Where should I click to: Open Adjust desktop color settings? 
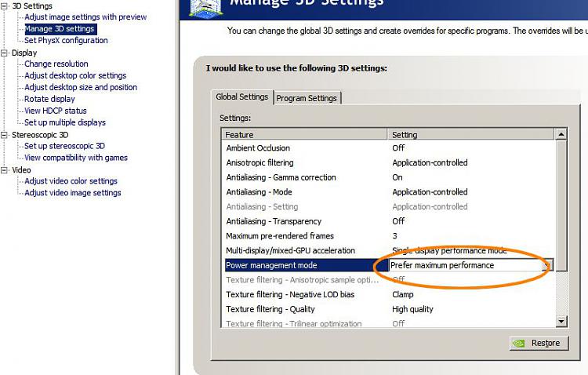[x=75, y=75]
